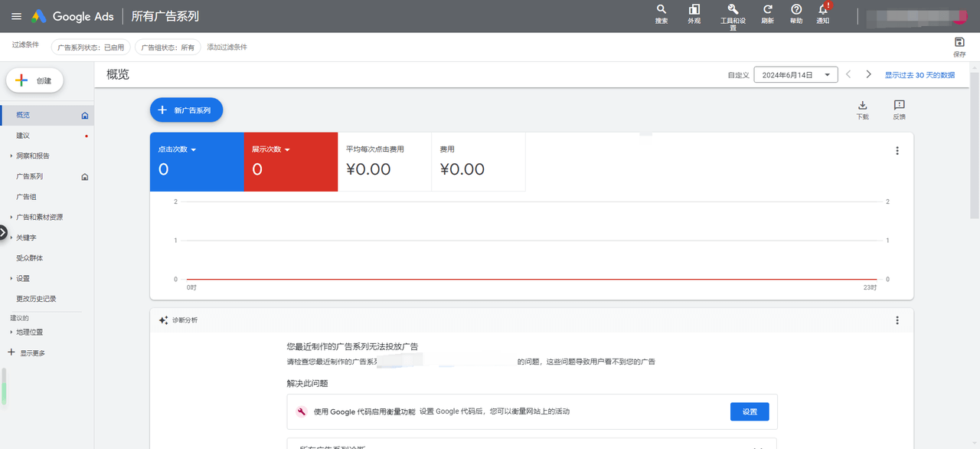Open the 反馈 feedback icon
The width and height of the screenshot is (980, 449).
click(900, 110)
